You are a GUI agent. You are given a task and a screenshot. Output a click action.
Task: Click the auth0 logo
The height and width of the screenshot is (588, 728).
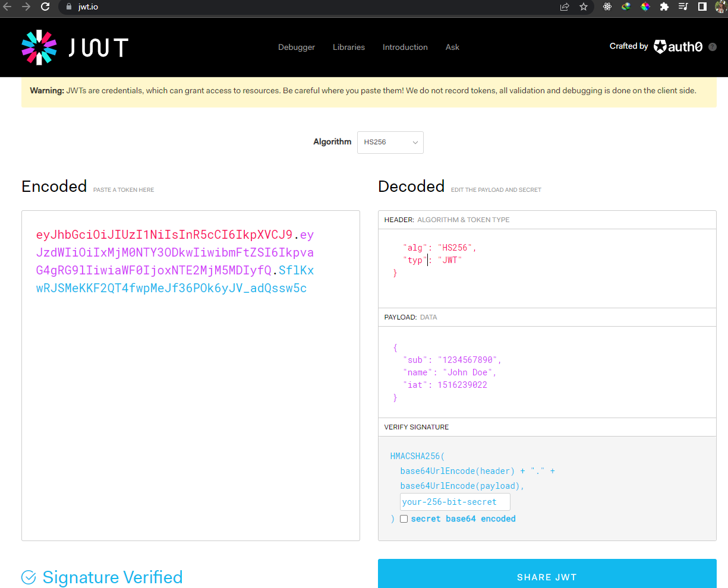tap(678, 46)
